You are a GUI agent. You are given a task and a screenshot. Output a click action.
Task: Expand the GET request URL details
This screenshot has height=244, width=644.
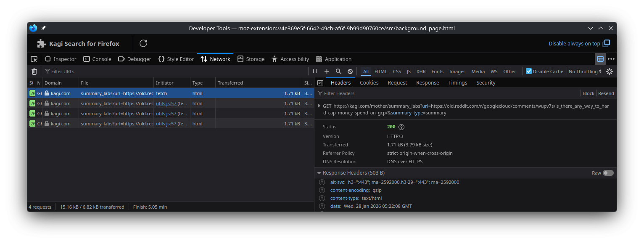click(319, 106)
